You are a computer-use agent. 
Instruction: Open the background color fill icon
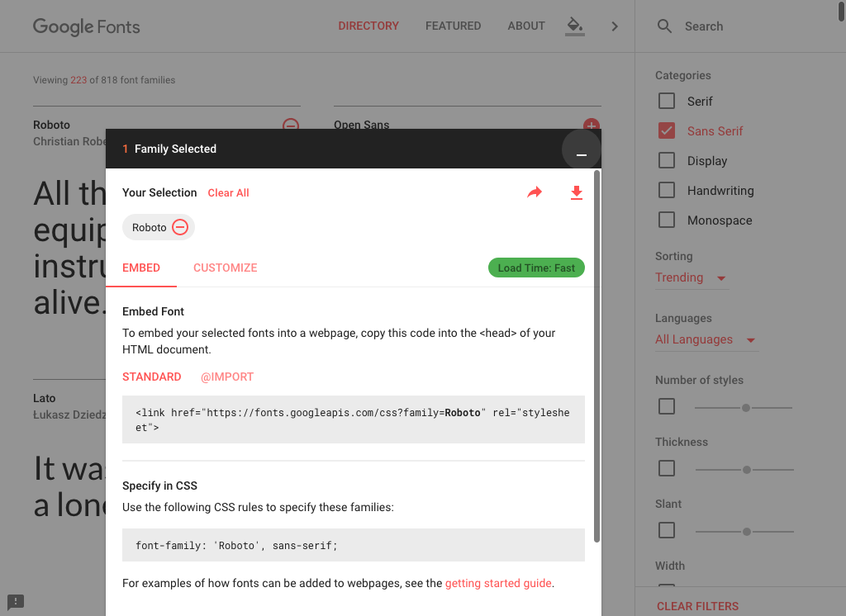tap(575, 26)
